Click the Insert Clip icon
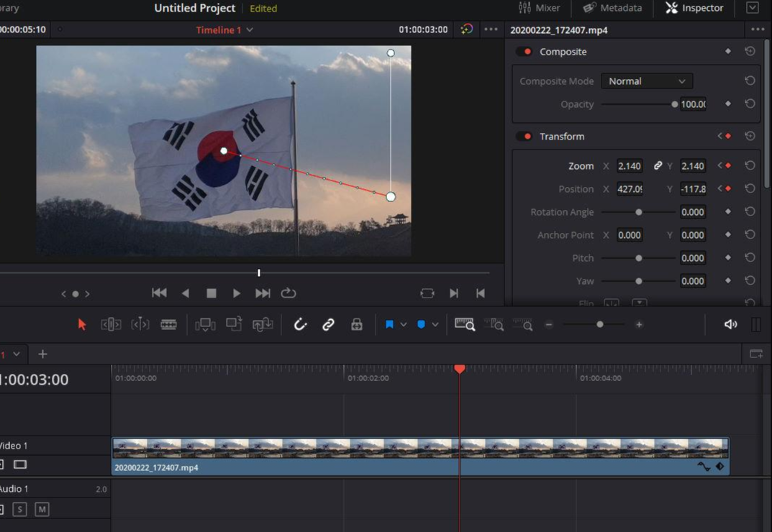Screen dimensions: 772x532 point(205,324)
